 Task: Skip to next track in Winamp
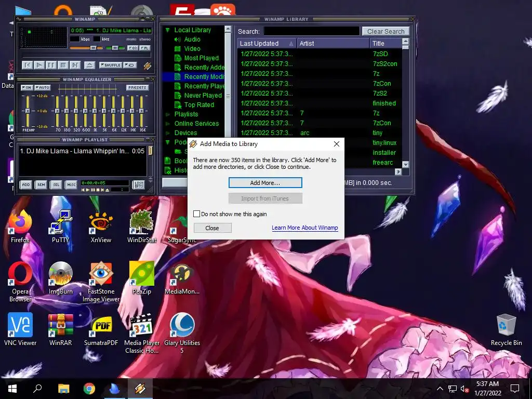pyautogui.click(x=75, y=65)
